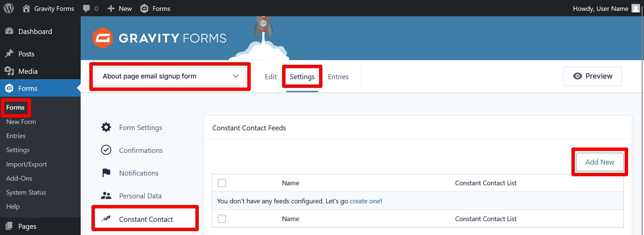Open Add-Ons submenu item
The width and height of the screenshot is (644, 235).
[x=19, y=178]
